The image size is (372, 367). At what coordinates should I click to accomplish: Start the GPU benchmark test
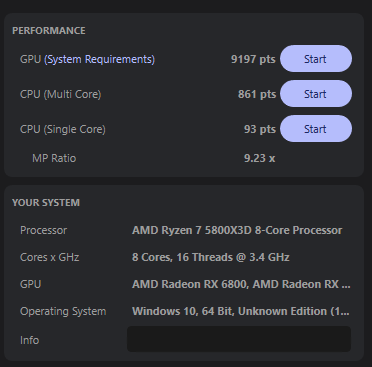[x=316, y=59]
